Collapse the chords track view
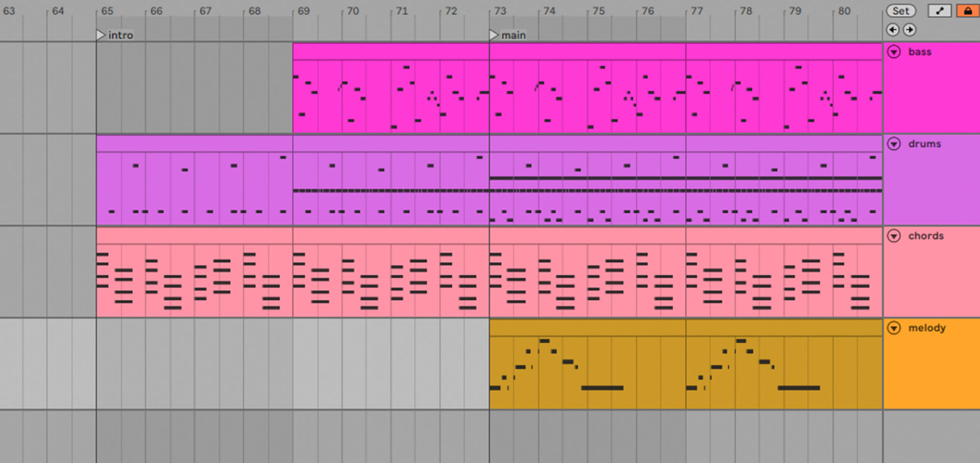 point(894,236)
